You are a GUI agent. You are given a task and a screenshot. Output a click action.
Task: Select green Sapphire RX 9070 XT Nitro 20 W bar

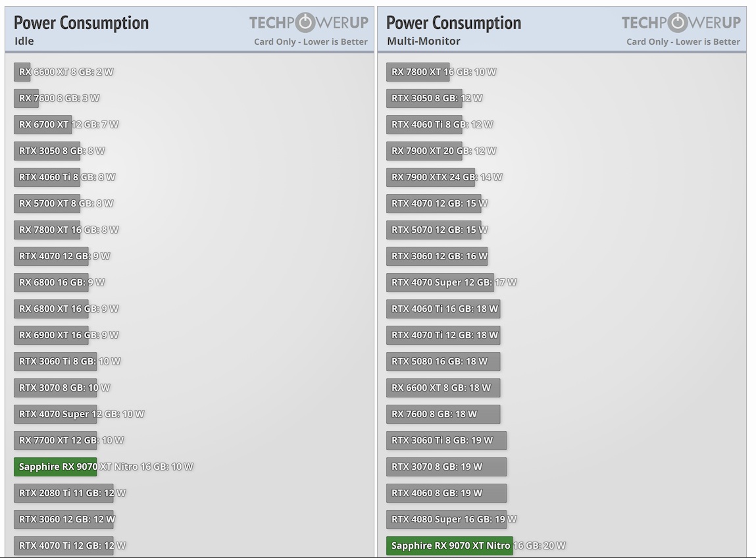point(450,546)
